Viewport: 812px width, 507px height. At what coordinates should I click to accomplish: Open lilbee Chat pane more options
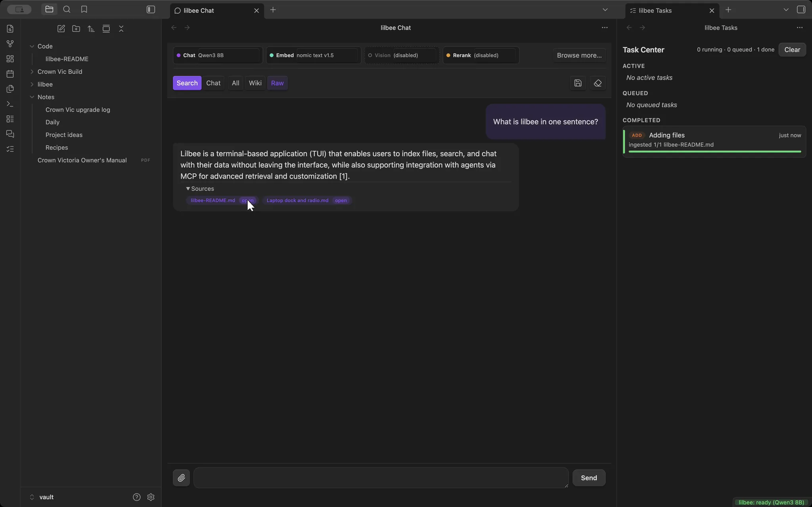[x=605, y=28]
